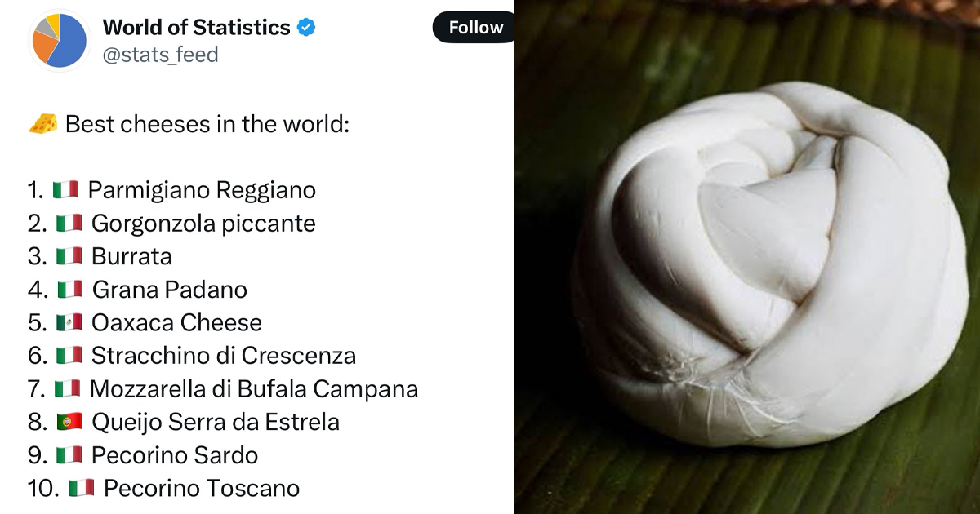The width and height of the screenshot is (980, 514).
Task: Click the Italian flag beside Pecorino Toscano
Action: pyautogui.click(x=81, y=488)
